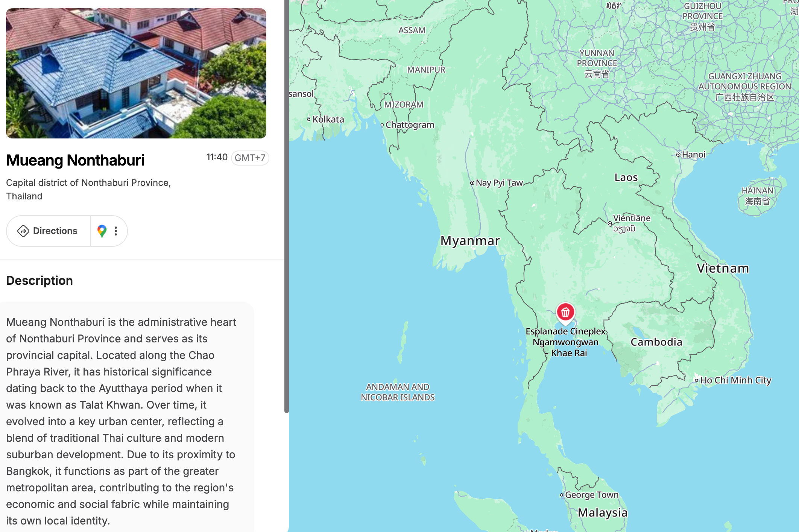Select the George Town city marker
Image resolution: width=799 pixels, height=532 pixels.
(561, 495)
